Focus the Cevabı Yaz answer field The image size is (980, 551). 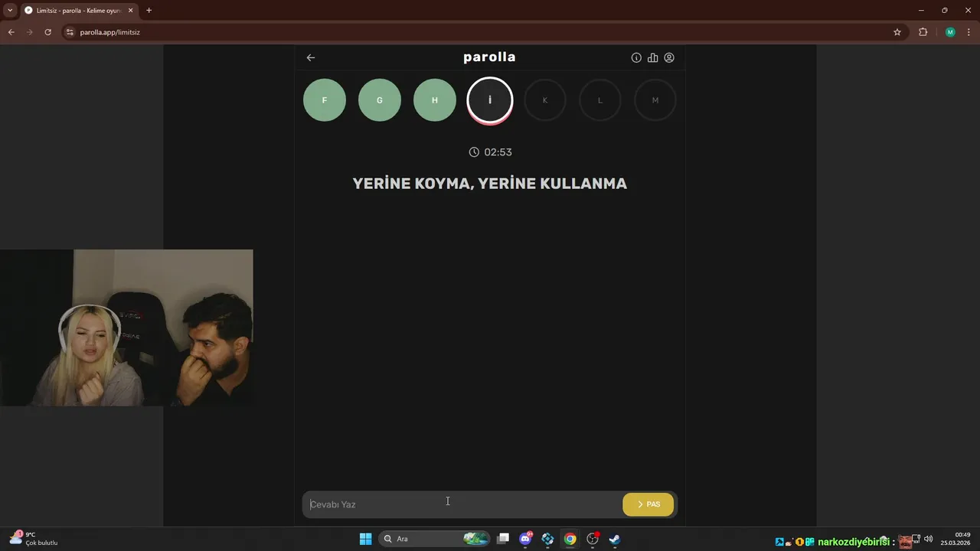click(x=462, y=504)
